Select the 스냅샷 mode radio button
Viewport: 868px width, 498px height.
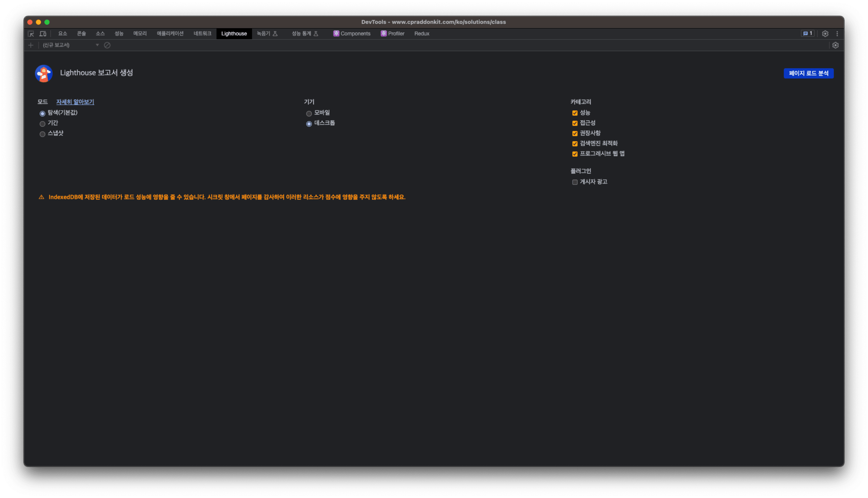coord(42,134)
